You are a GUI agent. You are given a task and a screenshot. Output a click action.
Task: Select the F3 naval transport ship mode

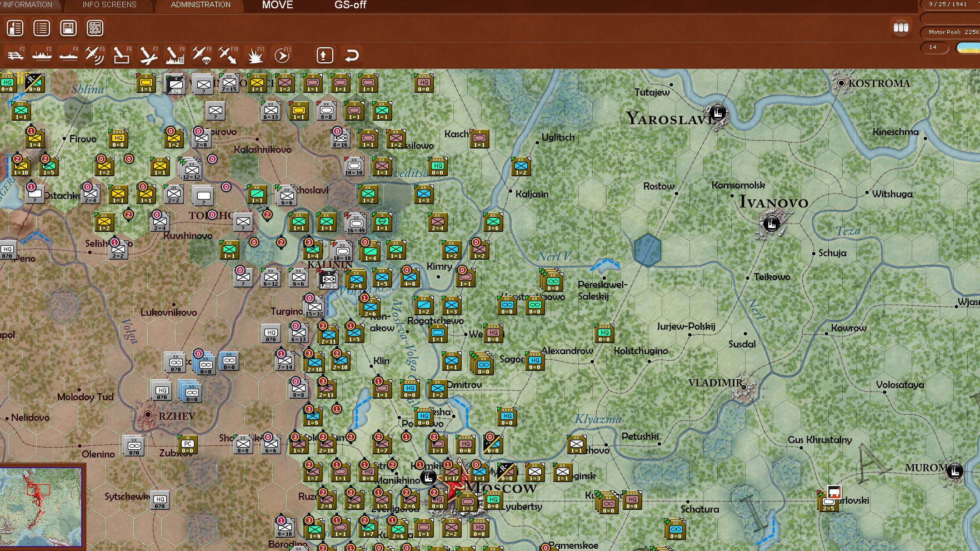pos(42,55)
